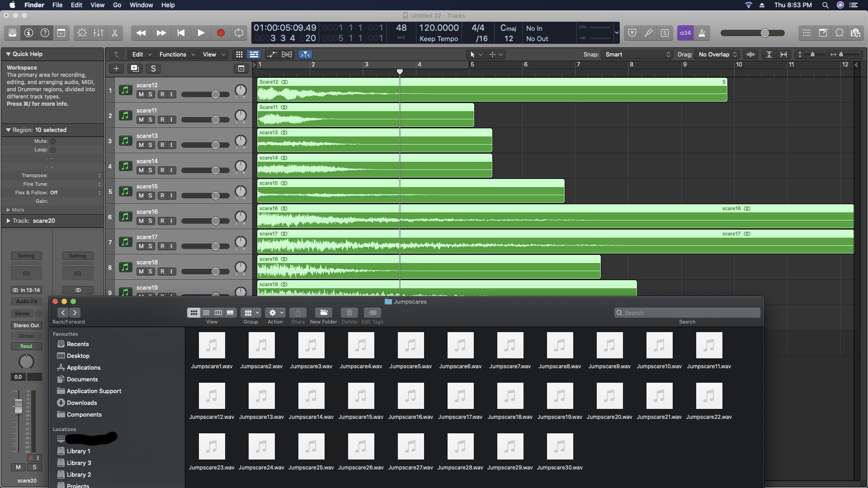Open Smart Controls button

point(82,33)
